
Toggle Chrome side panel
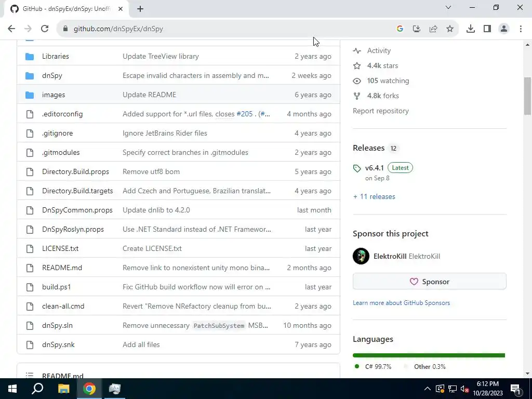487,29
